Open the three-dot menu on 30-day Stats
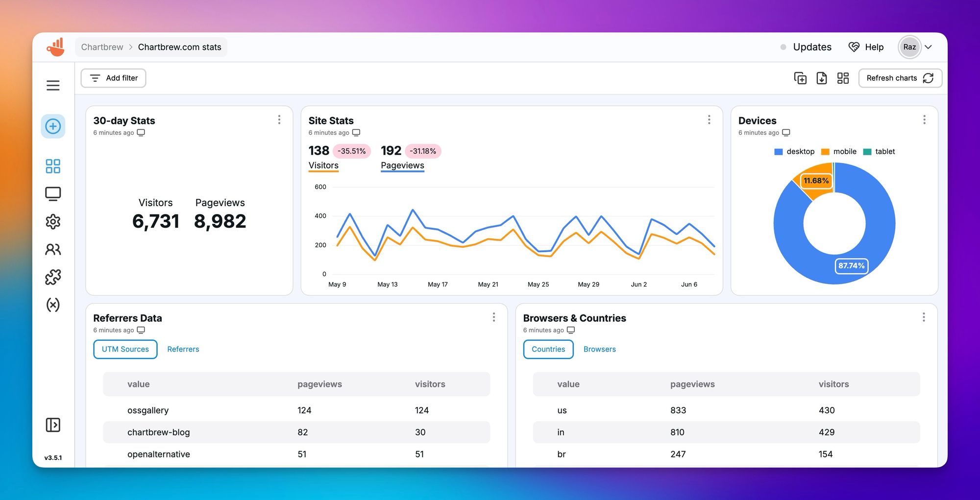The image size is (980, 500). [279, 119]
